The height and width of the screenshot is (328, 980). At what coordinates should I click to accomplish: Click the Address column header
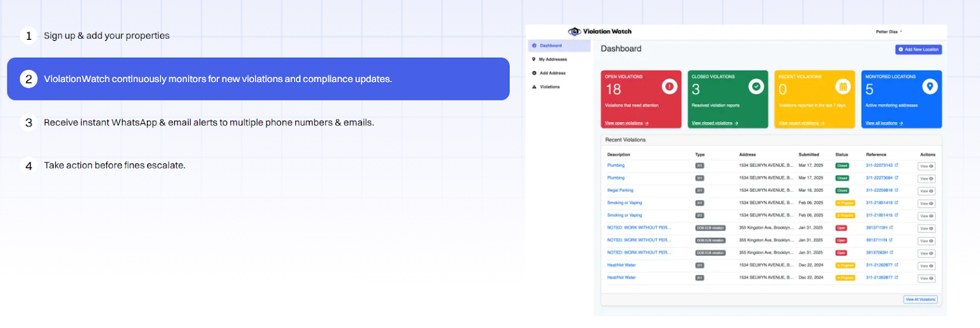coord(747,154)
